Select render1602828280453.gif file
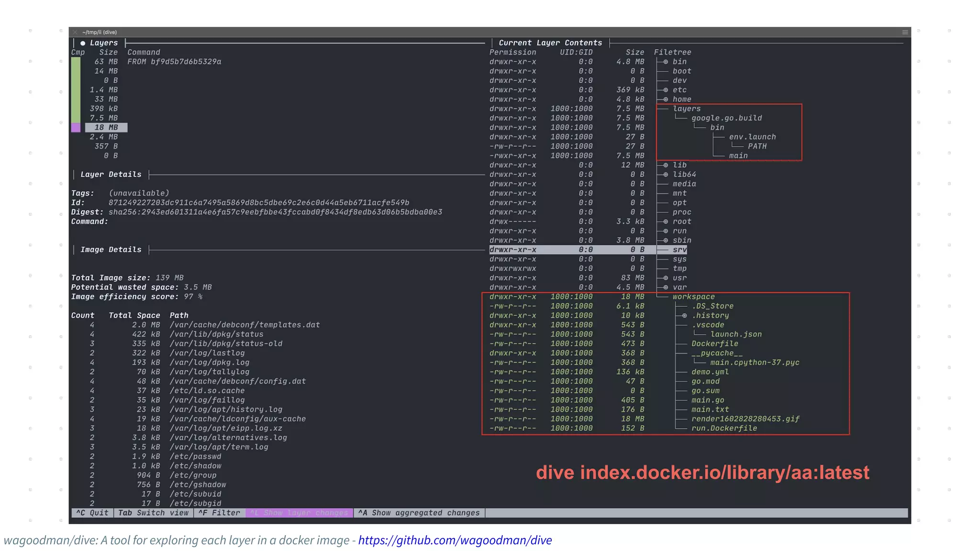The width and height of the screenshot is (980, 551). click(746, 419)
